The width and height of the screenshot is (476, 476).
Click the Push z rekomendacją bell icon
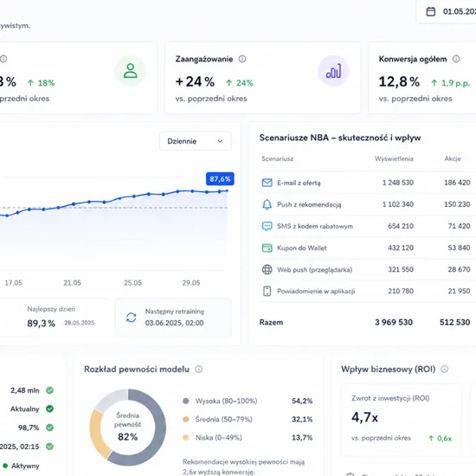(x=267, y=204)
